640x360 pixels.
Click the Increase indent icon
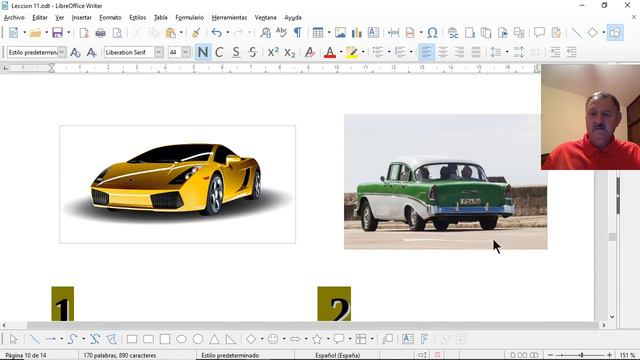[x=555, y=52]
